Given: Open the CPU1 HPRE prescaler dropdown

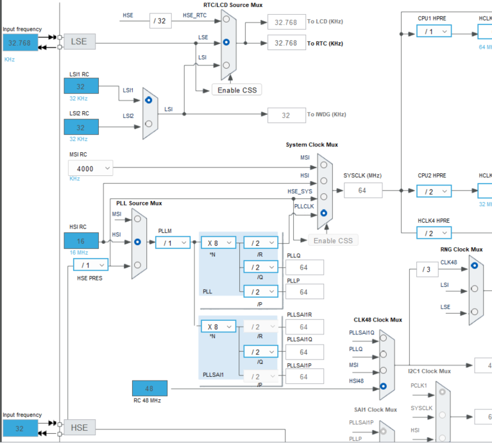Looking at the screenshot, I should (x=434, y=31).
